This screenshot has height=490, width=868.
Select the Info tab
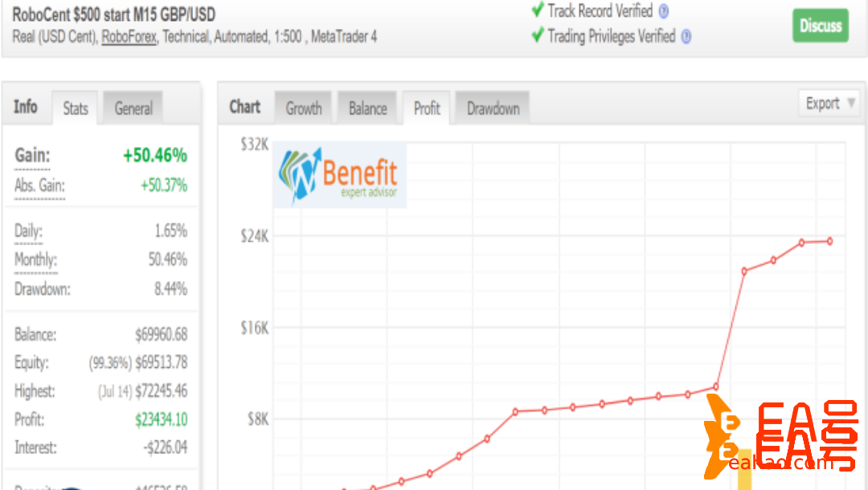click(26, 107)
